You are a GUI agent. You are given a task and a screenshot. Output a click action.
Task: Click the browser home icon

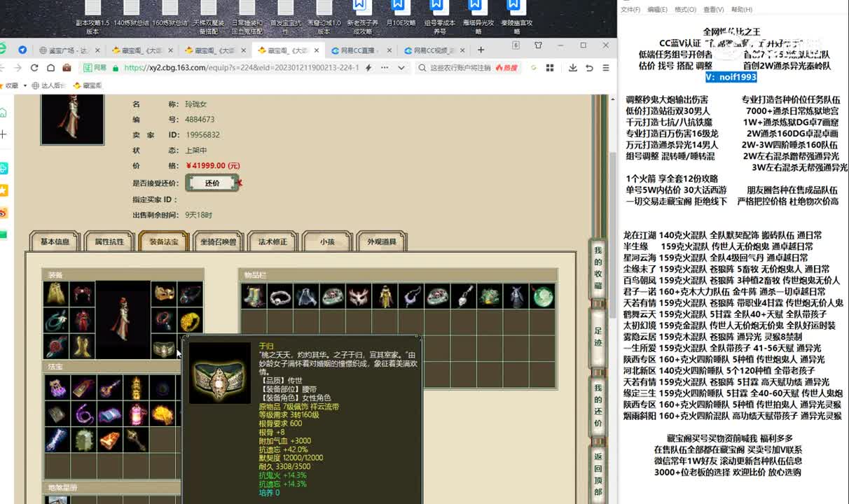[x=50, y=68]
